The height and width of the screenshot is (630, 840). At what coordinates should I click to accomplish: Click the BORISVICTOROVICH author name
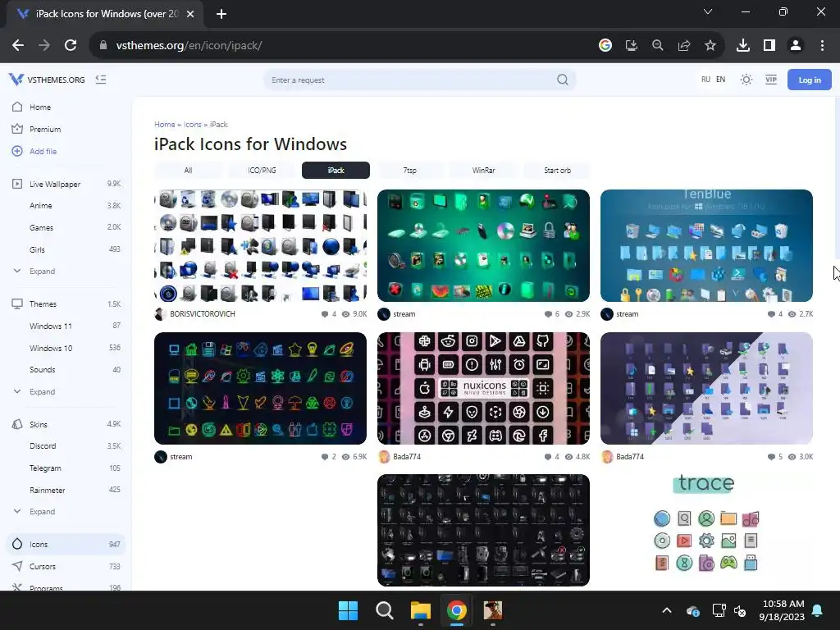tap(203, 314)
